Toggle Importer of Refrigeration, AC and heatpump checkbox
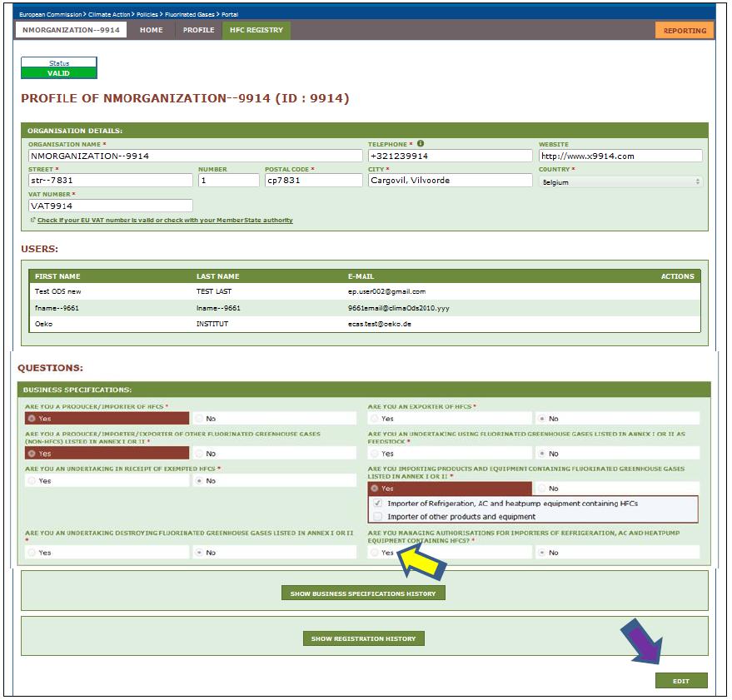Image resolution: width=732 pixels, height=700 pixels. [x=378, y=503]
